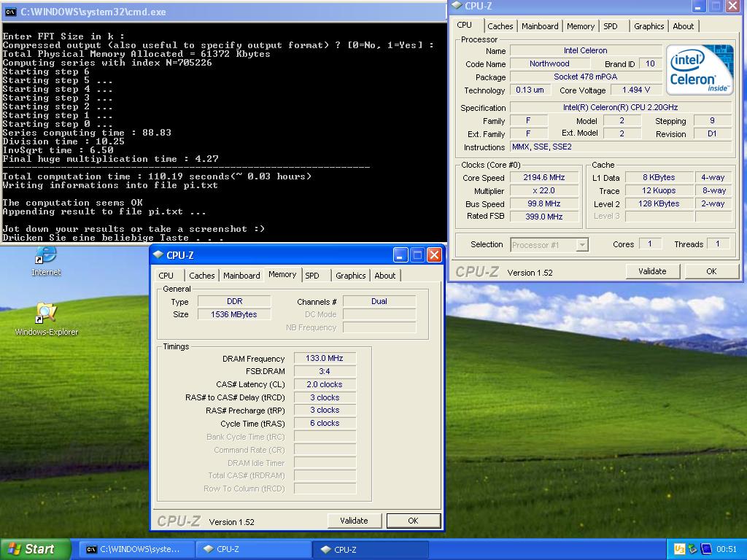Click the Core Voltage value 1.494 V
747x560 pixels.
click(635, 90)
